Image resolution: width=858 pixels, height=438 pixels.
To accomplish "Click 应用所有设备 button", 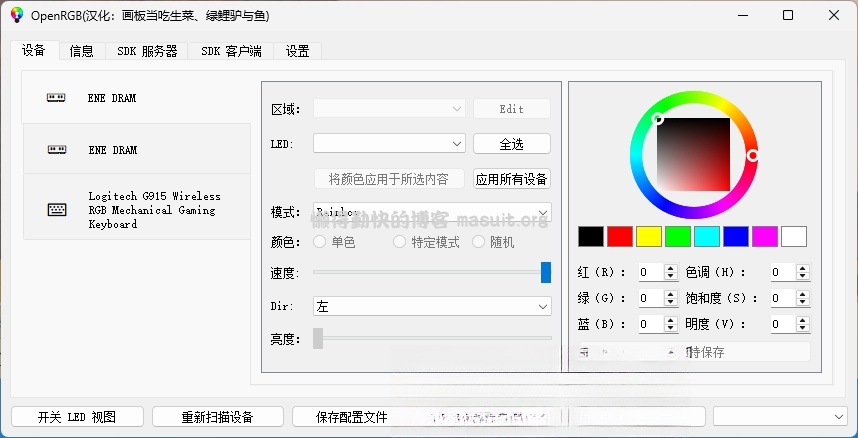I will (512, 179).
